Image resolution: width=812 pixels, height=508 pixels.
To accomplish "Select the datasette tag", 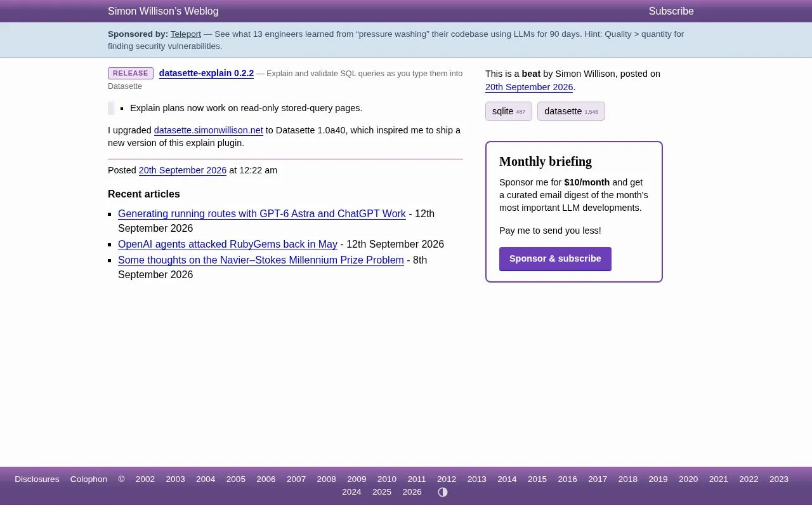I will [x=571, y=111].
